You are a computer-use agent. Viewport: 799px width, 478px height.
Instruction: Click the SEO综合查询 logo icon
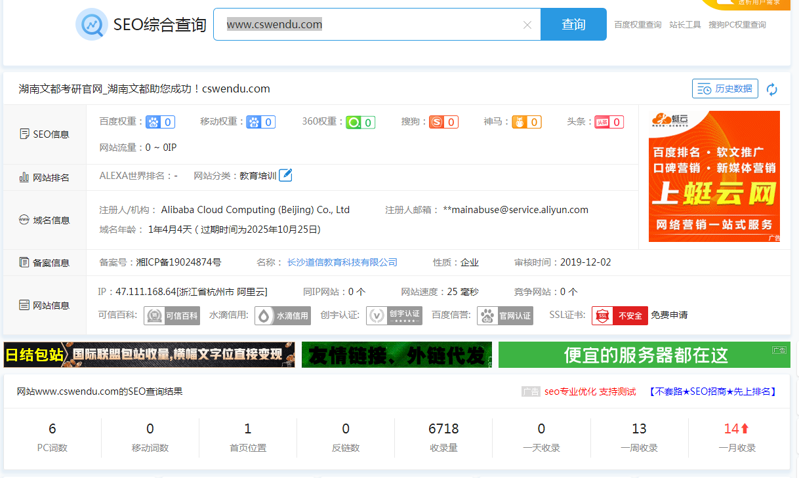[x=92, y=24]
